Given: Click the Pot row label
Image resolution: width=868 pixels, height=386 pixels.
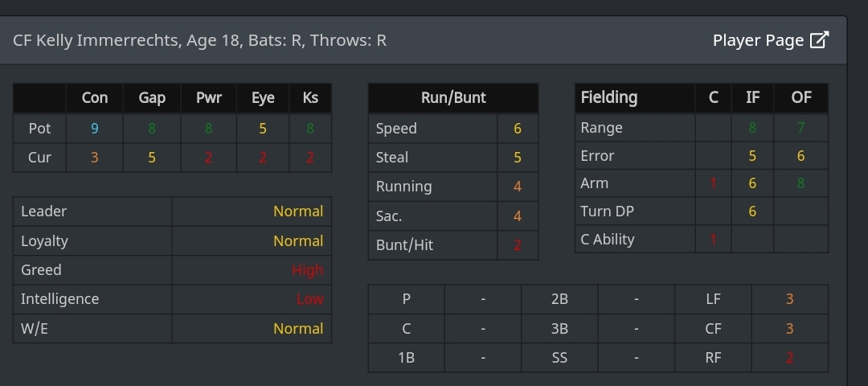Looking at the screenshot, I should (x=40, y=128).
